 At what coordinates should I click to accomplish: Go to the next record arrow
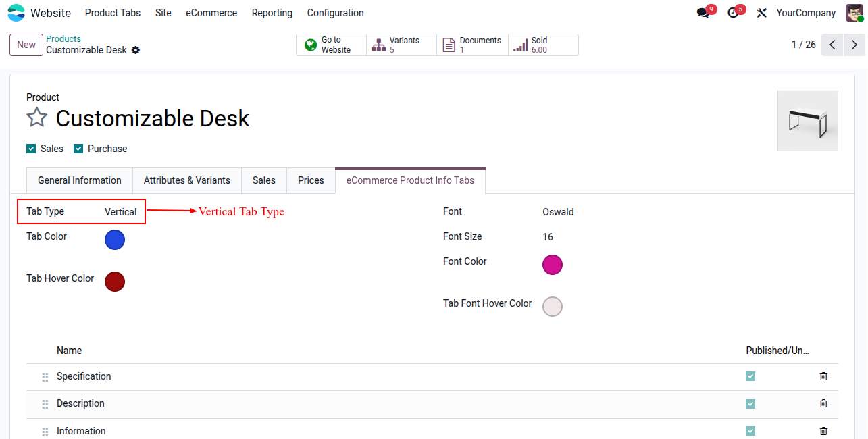(x=854, y=45)
